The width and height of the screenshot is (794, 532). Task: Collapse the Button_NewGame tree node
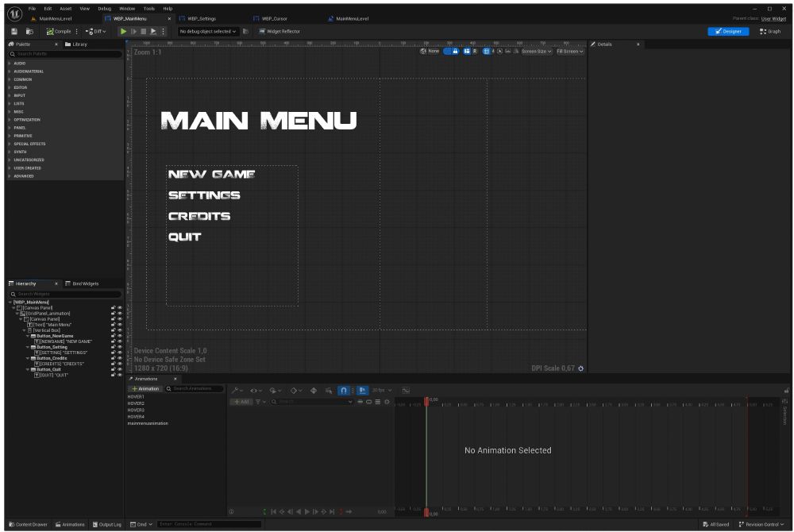point(28,336)
